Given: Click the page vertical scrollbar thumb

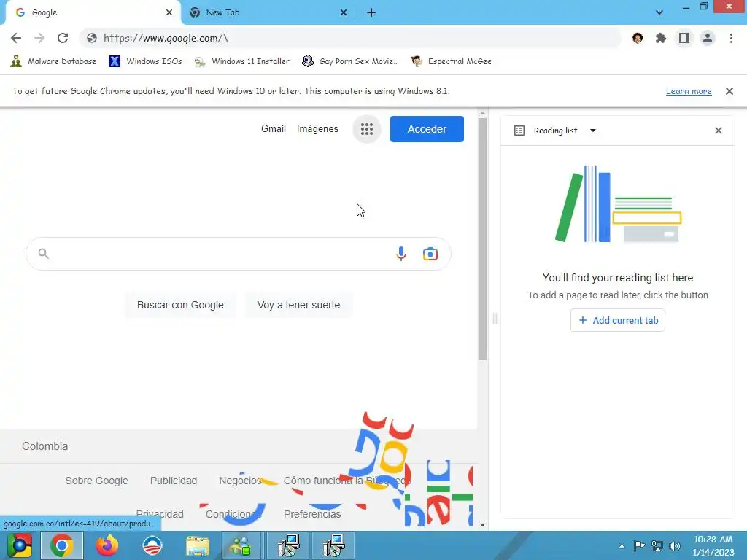Looking at the screenshot, I should tap(482, 238).
